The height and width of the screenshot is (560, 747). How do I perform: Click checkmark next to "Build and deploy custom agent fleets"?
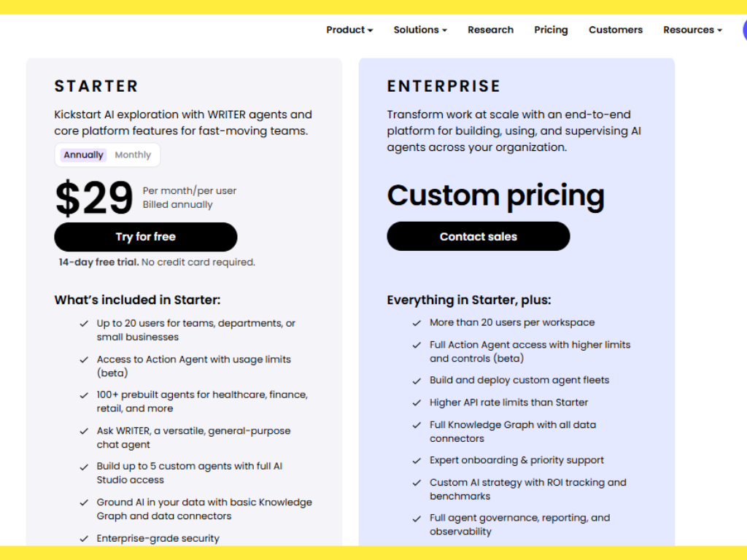pyautogui.click(x=417, y=381)
